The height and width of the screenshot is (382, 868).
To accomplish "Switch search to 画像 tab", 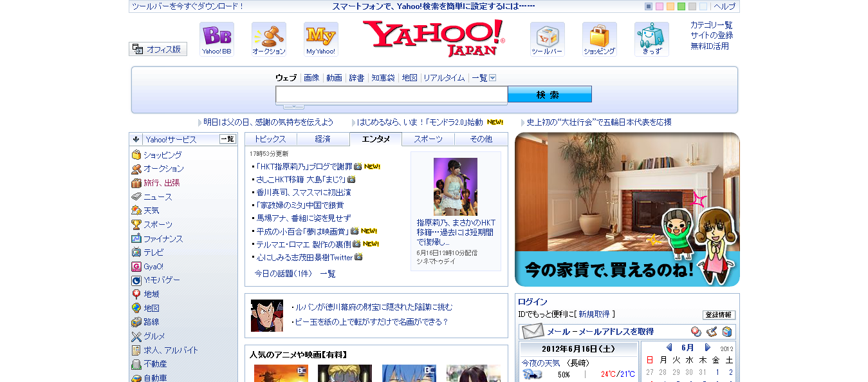I will point(311,78).
